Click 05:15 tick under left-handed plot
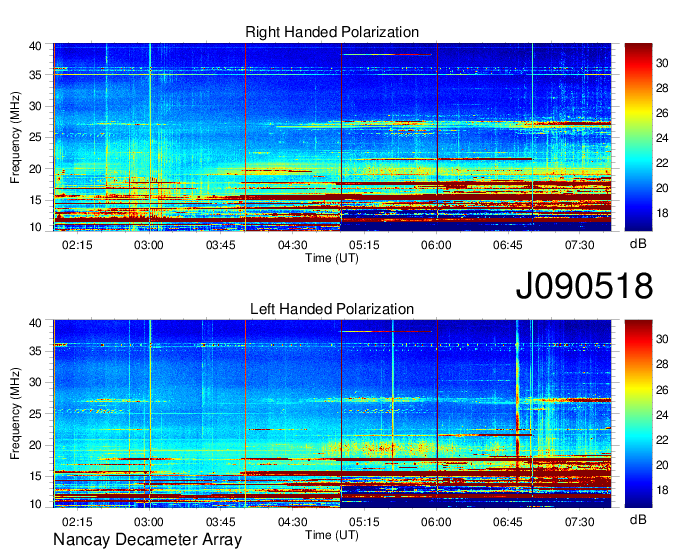The image size is (680, 552). (x=364, y=522)
